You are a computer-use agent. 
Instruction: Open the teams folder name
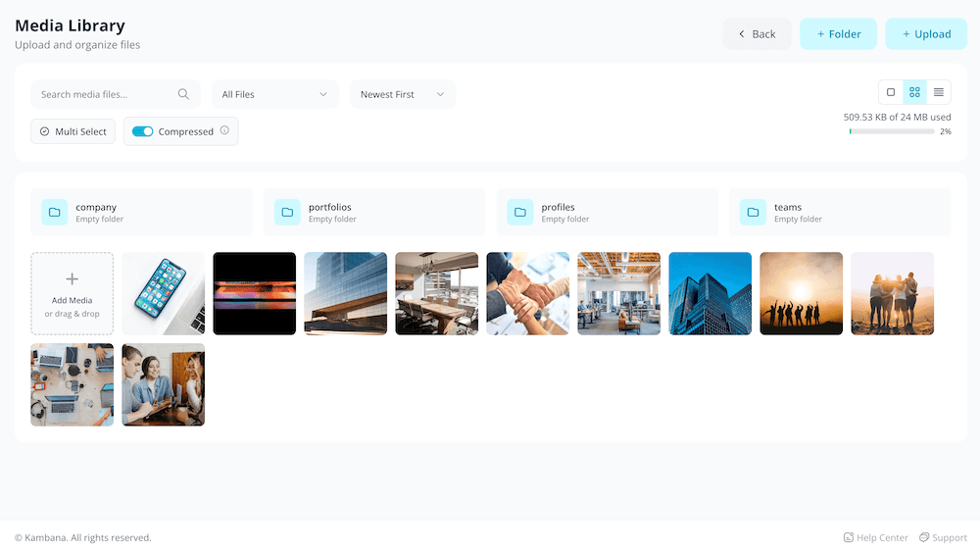click(x=788, y=207)
